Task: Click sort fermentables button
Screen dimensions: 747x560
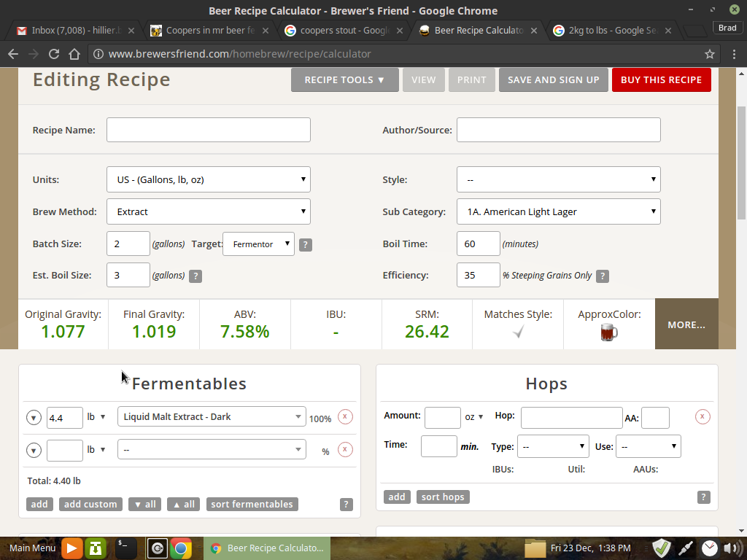Action: pyautogui.click(x=252, y=505)
